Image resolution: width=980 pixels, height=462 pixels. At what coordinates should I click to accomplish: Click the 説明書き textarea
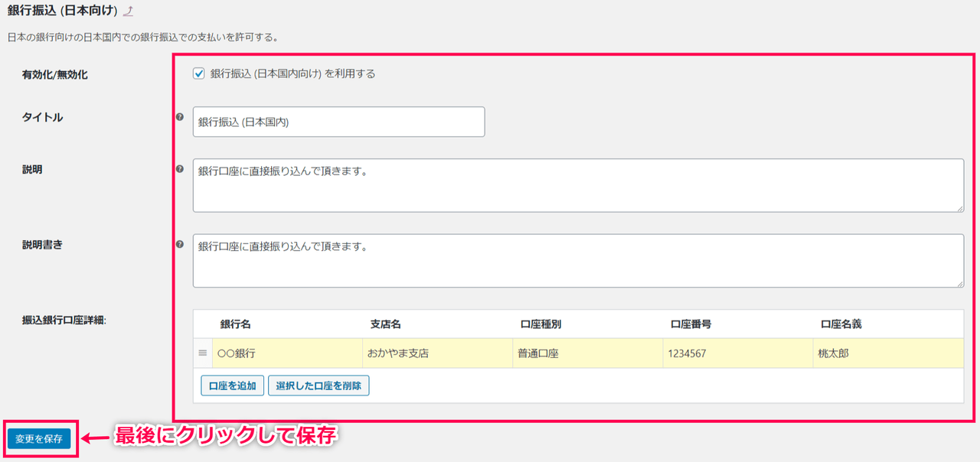pyautogui.click(x=578, y=260)
